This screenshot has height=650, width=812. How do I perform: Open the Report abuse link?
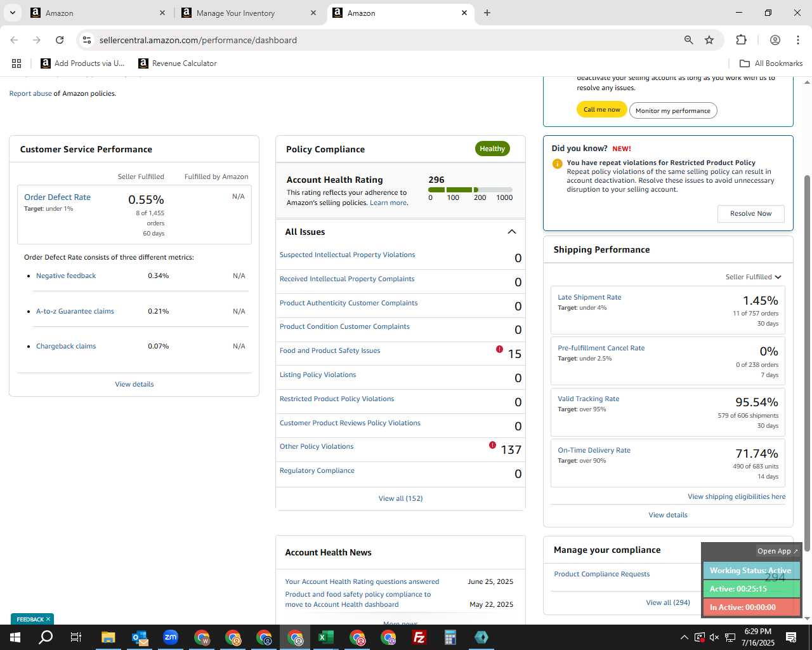[x=30, y=93]
